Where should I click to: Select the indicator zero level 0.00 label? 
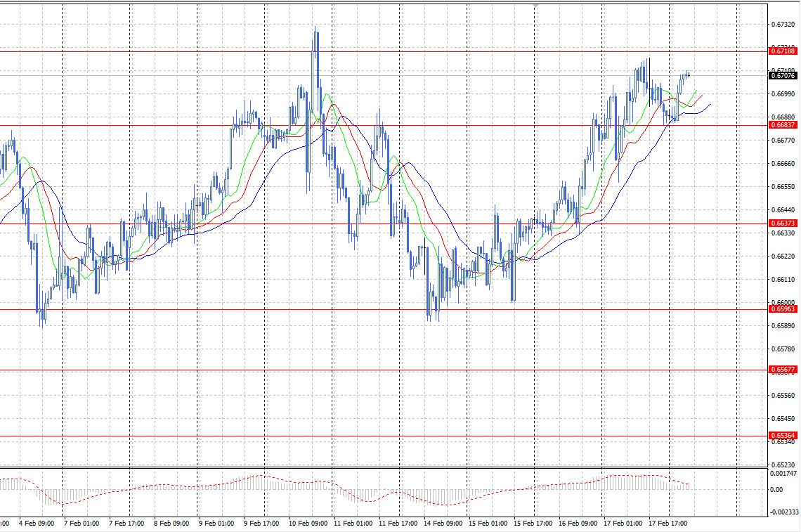(x=776, y=490)
